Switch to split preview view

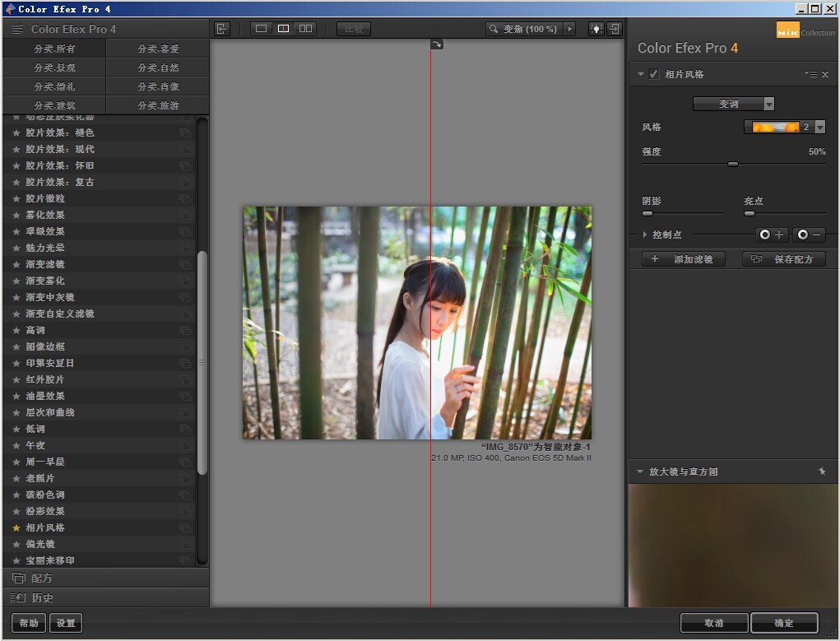click(283, 29)
